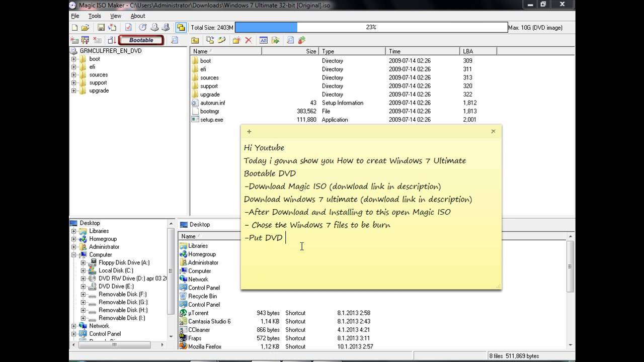Expand the boot folder in ISO tree

tap(74, 59)
